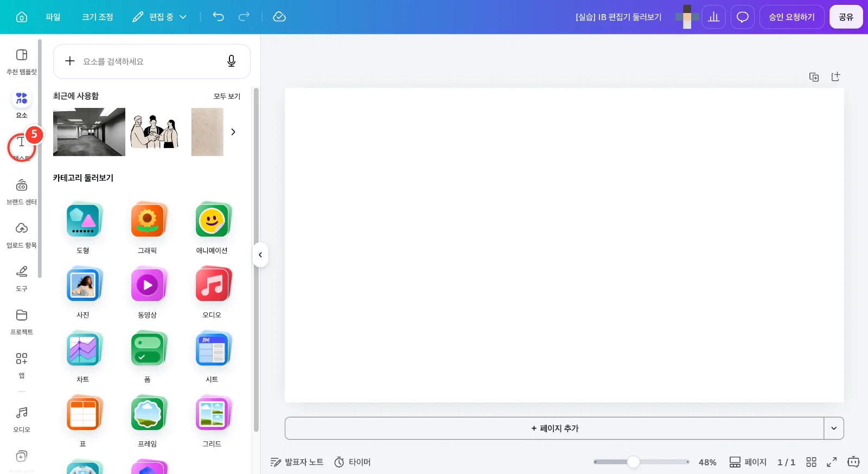Open 프로젝트 folder panel
The height and width of the screenshot is (474, 868).
tap(22, 322)
